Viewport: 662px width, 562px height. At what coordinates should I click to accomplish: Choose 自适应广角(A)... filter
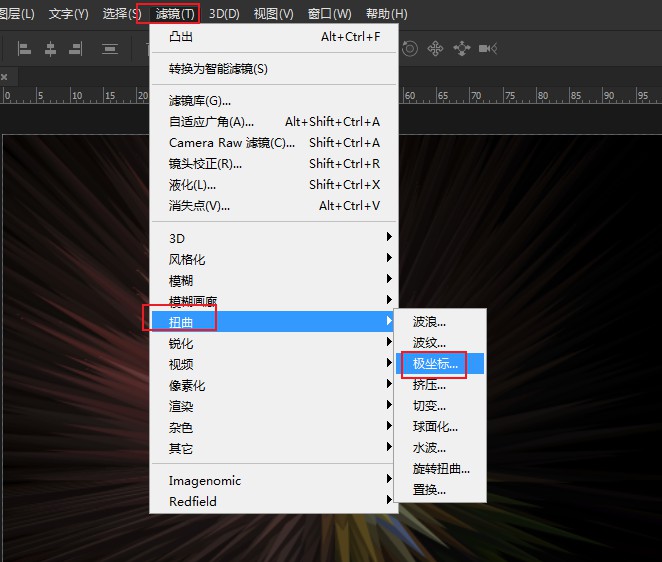tap(274, 122)
